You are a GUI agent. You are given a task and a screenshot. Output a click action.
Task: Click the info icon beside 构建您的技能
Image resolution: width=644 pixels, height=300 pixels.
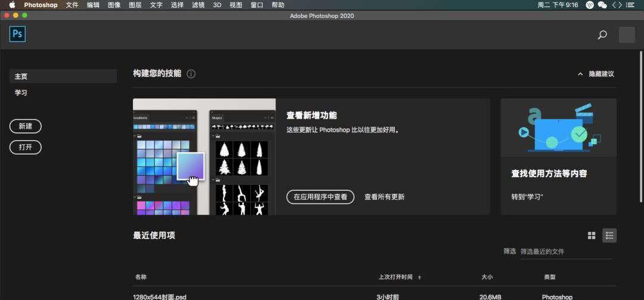pyautogui.click(x=191, y=74)
